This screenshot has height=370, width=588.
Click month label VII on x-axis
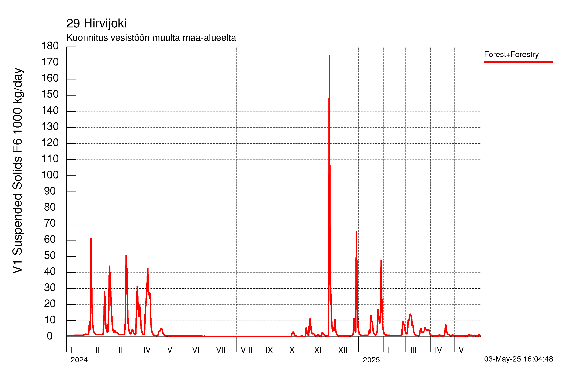[x=221, y=350]
